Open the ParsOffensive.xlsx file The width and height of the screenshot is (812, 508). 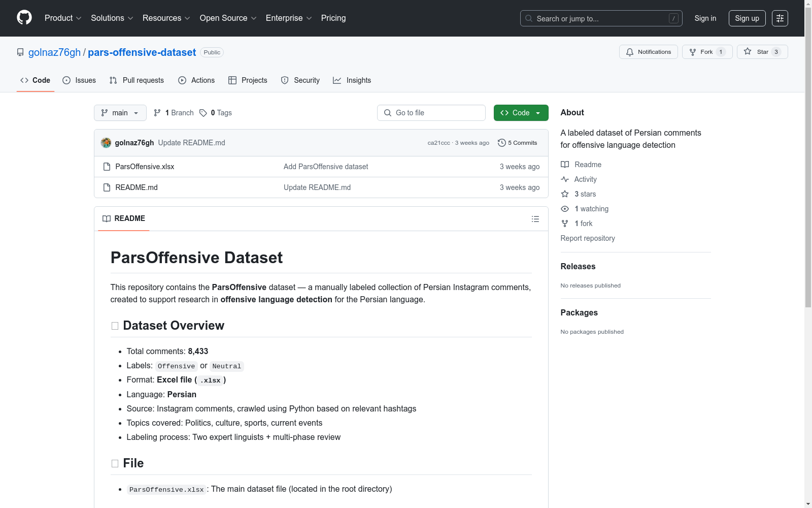click(145, 167)
